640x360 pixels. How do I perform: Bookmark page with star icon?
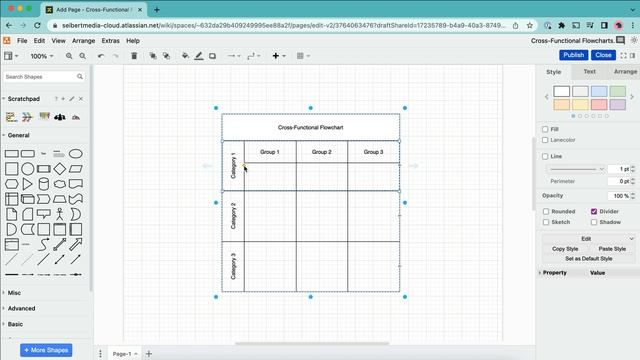529,25
